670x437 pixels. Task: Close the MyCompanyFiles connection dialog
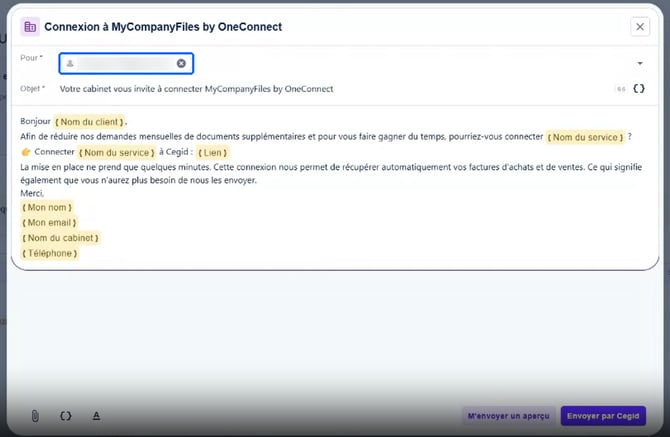click(x=640, y=27)
